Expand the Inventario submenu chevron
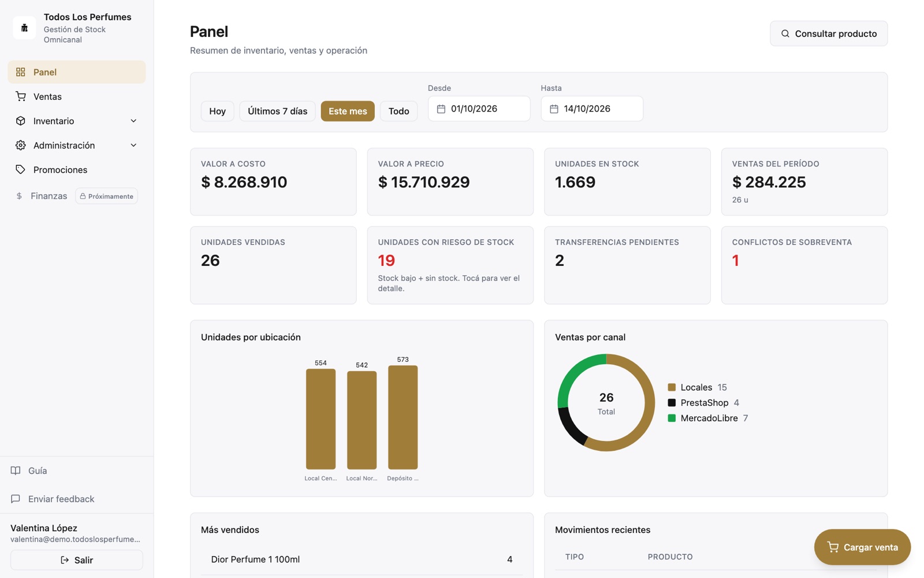This screenshot has height=578, width=924. pyautogui.click(x=133, y=121)
